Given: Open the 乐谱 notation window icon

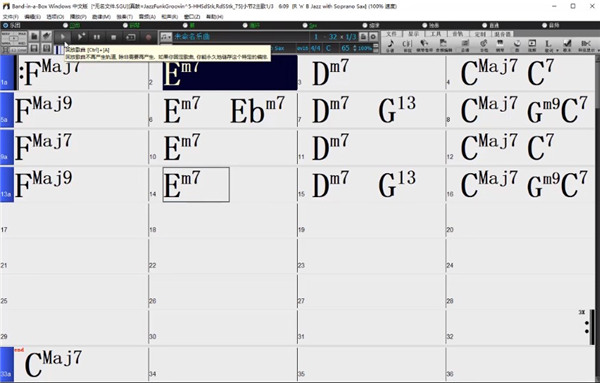Looking at the screenshot, I should coord(390,45).
